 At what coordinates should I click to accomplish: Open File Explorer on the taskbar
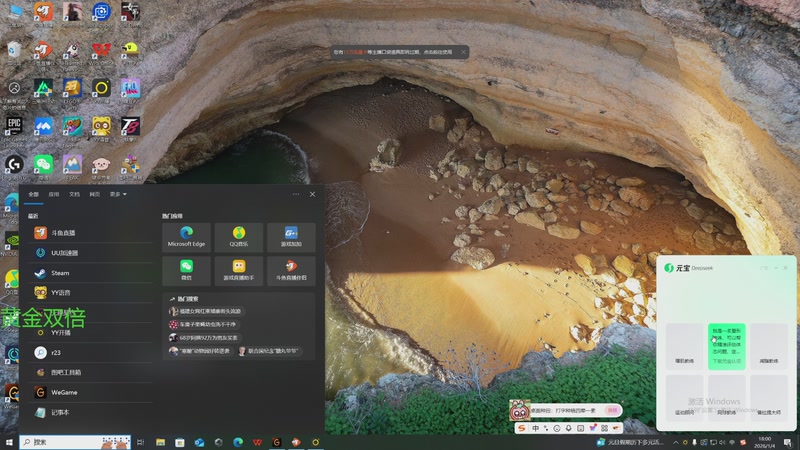[160, 442]
